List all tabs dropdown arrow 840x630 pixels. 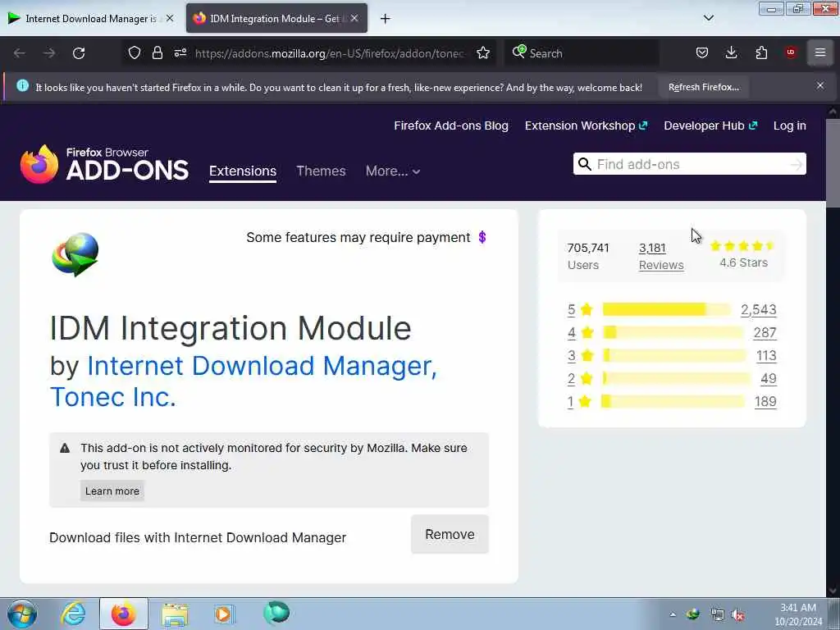coord(709,18)
